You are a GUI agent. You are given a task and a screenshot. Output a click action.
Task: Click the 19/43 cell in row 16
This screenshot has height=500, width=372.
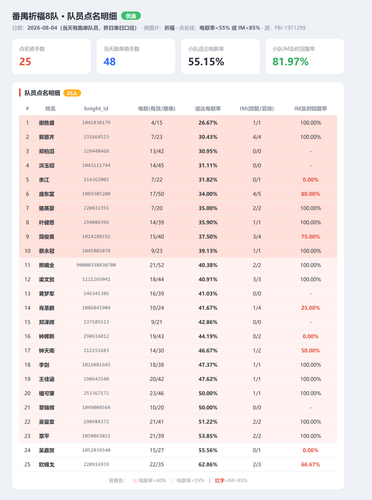click(157, 336)
